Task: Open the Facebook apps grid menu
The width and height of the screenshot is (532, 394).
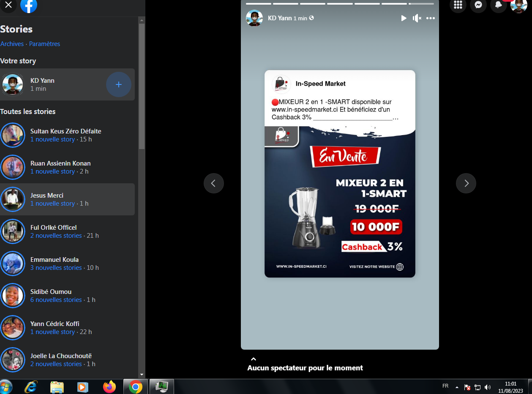Action: tap(458, 5)
